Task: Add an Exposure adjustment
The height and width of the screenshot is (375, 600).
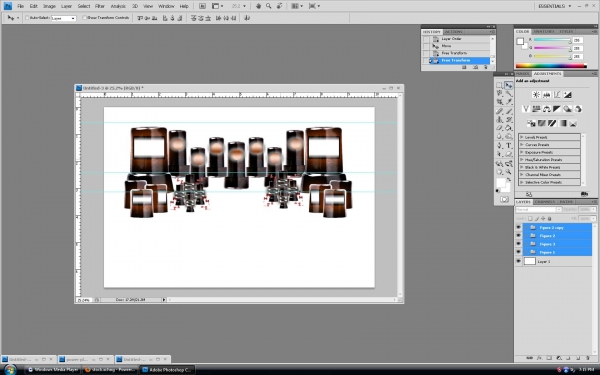Action: coord(567,95)
